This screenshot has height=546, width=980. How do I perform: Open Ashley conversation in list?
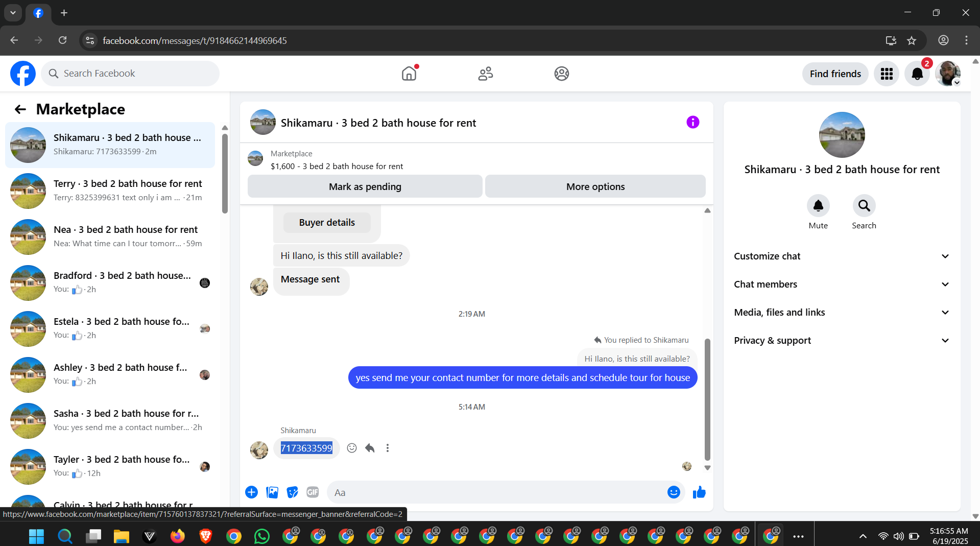click(x=110, y=375)
